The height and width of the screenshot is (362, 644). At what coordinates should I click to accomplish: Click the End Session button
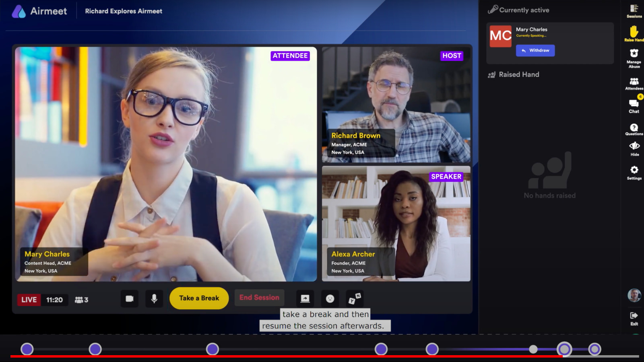coord(259,298)
